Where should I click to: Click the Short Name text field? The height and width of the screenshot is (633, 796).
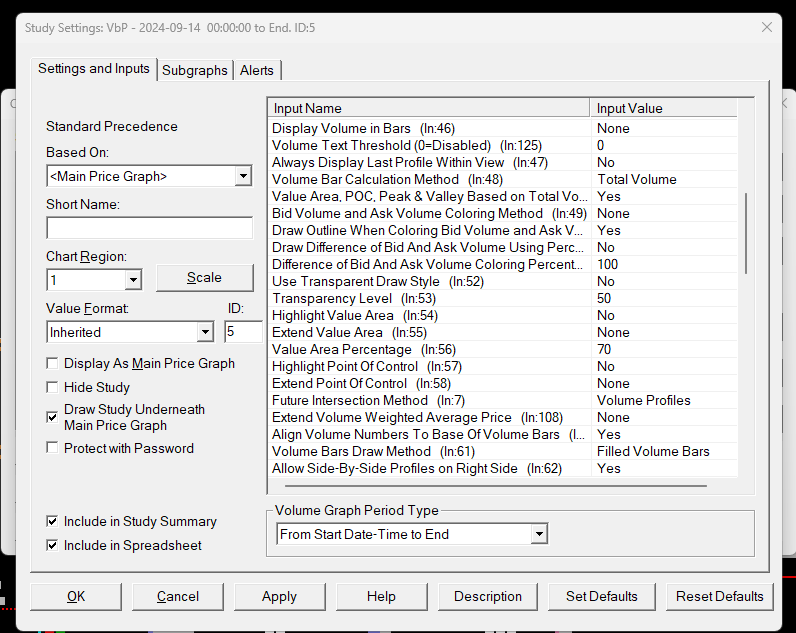pyautogui.click(x=149, y=229)
